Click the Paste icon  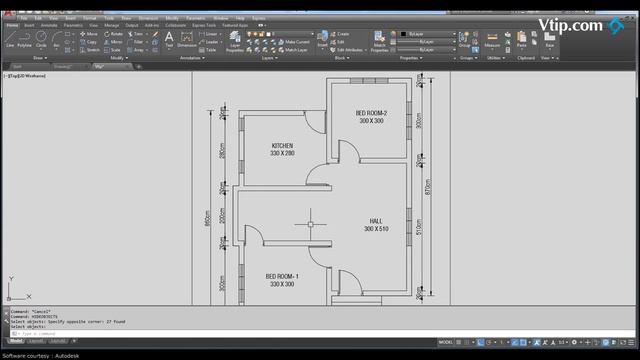(521, 40)
